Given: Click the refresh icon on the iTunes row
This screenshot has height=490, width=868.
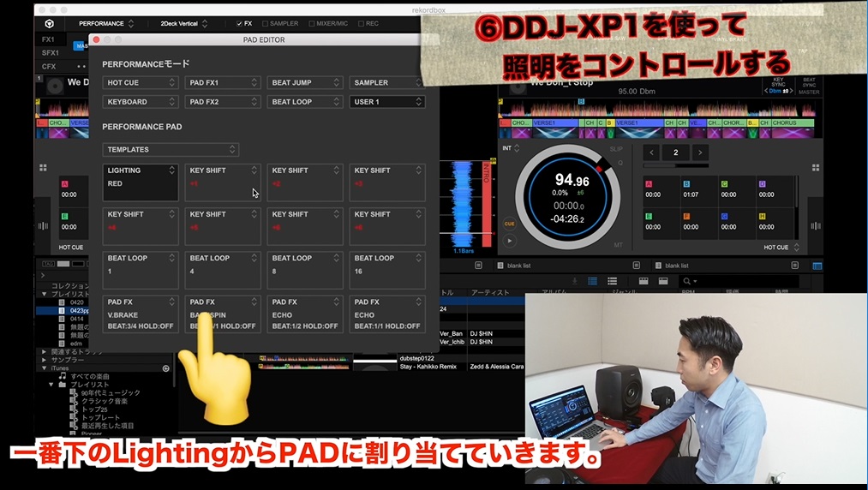Looking at the screenshot, I should tap(165, 368).
